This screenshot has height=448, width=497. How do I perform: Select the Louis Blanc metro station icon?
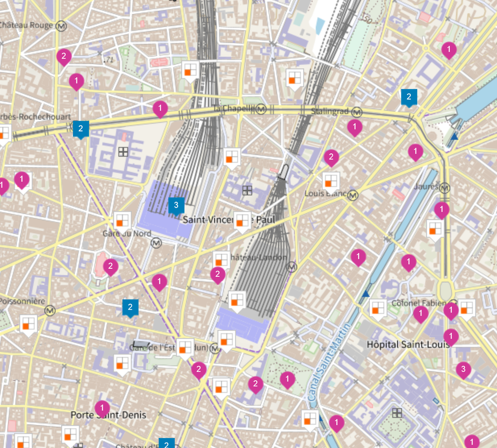(353, 195)
